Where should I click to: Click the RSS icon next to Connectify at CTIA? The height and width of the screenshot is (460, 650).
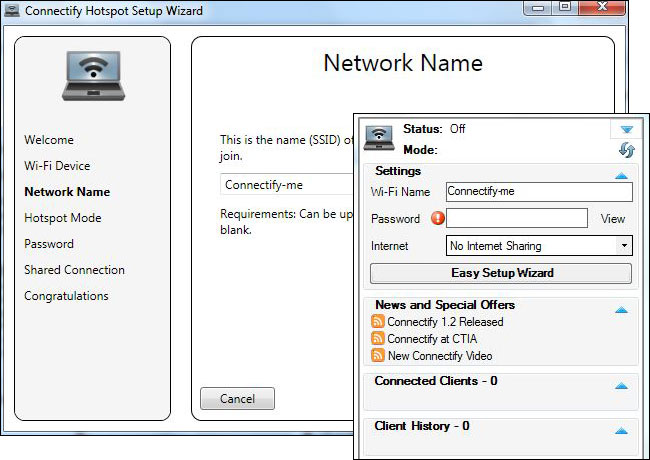coord(378,339)
